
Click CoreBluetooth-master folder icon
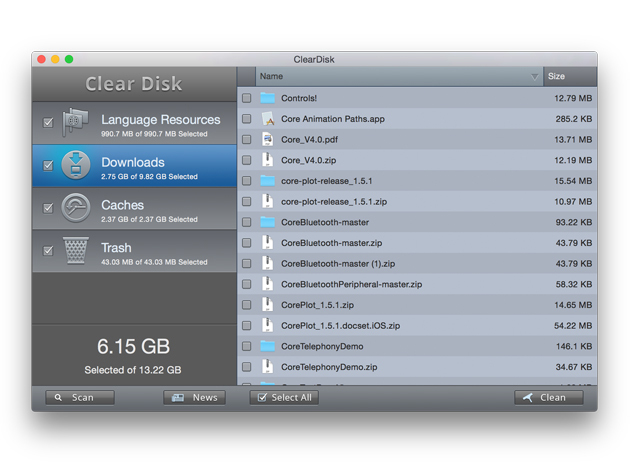[x=267, y=222]
